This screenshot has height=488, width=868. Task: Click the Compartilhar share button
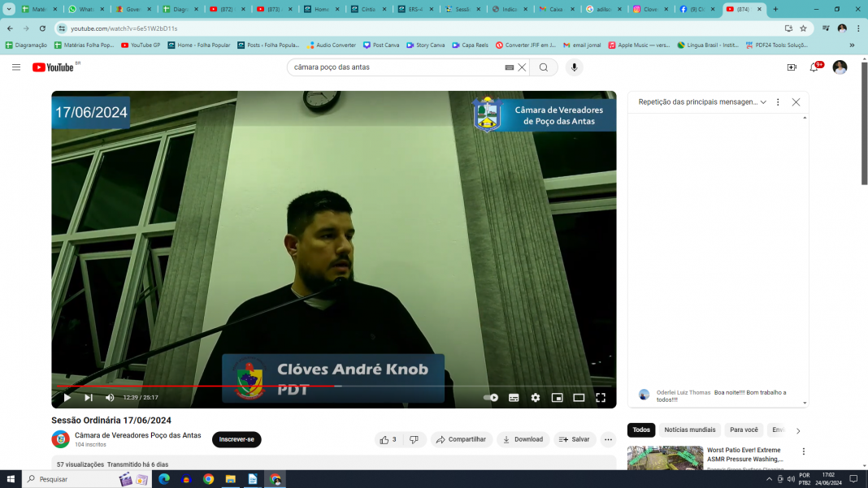(x=461, y=439)
